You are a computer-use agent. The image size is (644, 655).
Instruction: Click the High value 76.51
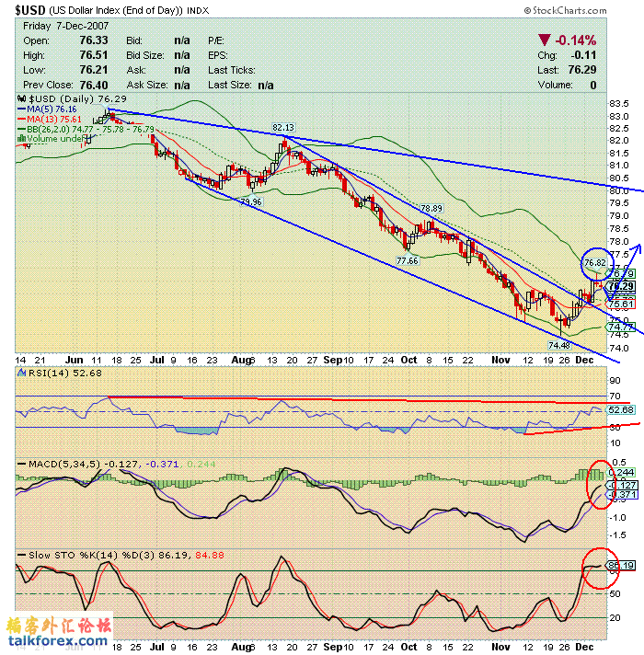(94, 55)
